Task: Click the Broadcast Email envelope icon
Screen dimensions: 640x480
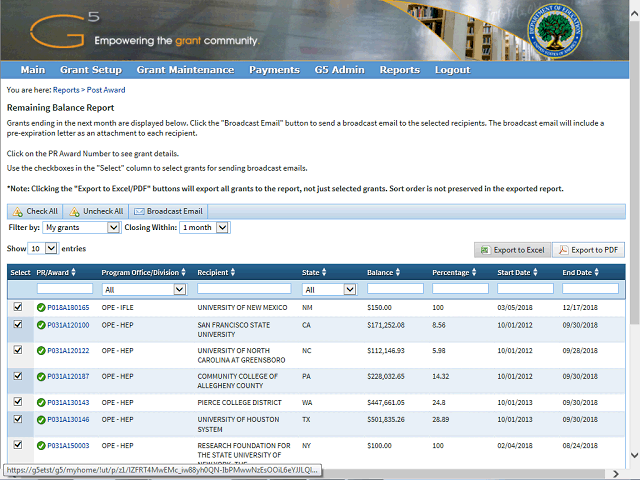Action: pyautogui.click(x=139, y=212)
